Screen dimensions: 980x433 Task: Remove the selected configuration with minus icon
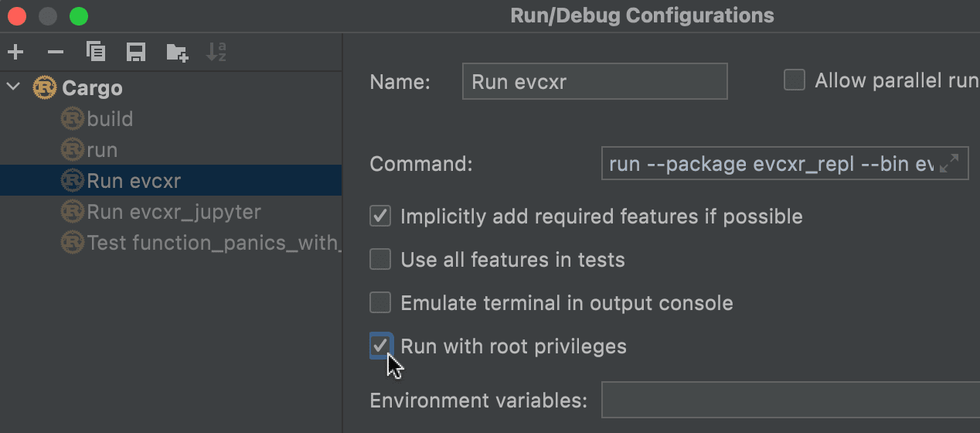[x=56, y=53]
